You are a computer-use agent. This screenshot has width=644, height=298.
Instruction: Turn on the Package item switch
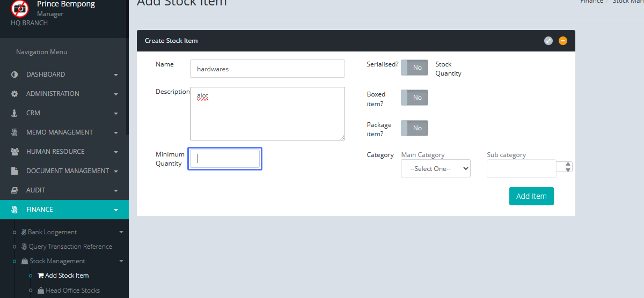coord(414,128)
